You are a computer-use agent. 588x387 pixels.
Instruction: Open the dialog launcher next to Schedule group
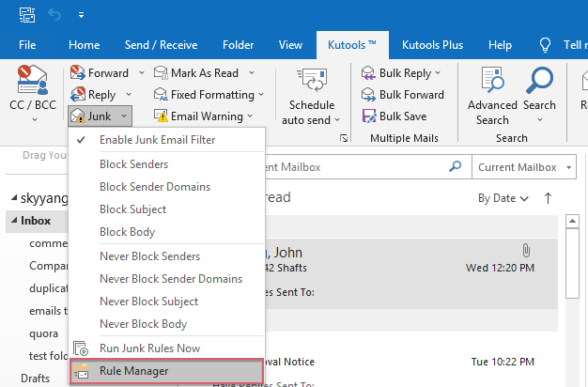pos(344,138)
